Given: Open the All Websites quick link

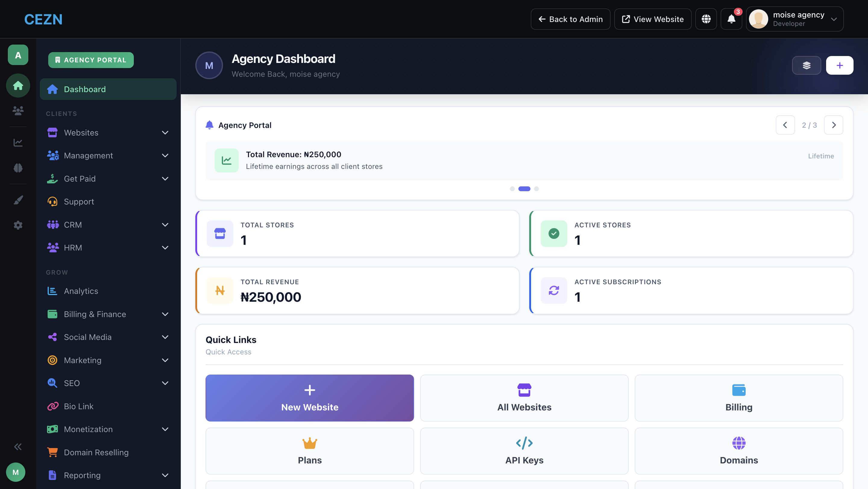Looking at the screenshot, I should 524,398.
